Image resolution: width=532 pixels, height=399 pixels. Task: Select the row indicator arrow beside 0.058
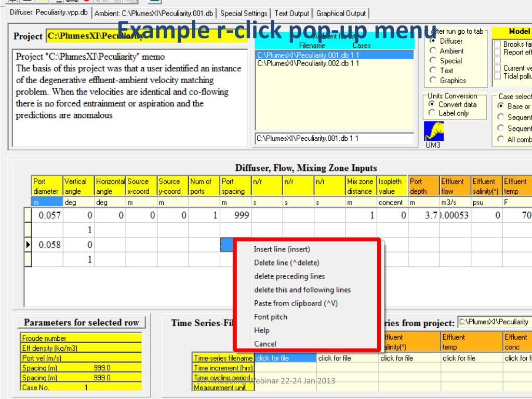(x=28, y=245)
